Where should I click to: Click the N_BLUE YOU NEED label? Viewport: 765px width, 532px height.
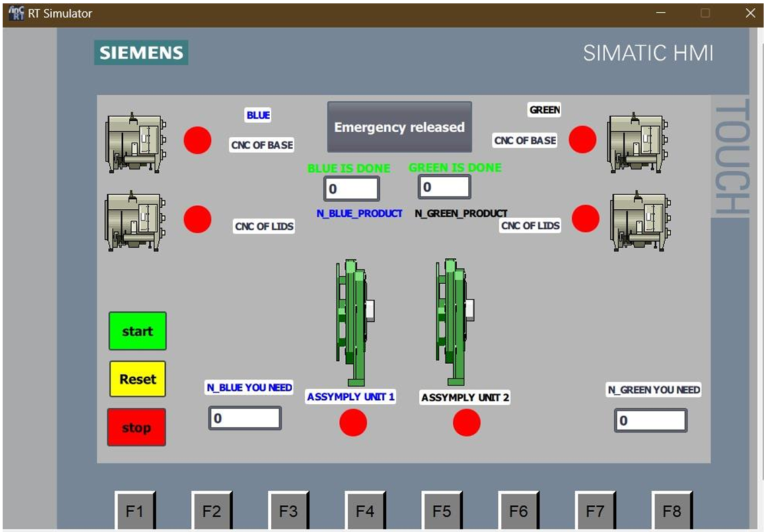pyautogui.click(x=250, y=387)
